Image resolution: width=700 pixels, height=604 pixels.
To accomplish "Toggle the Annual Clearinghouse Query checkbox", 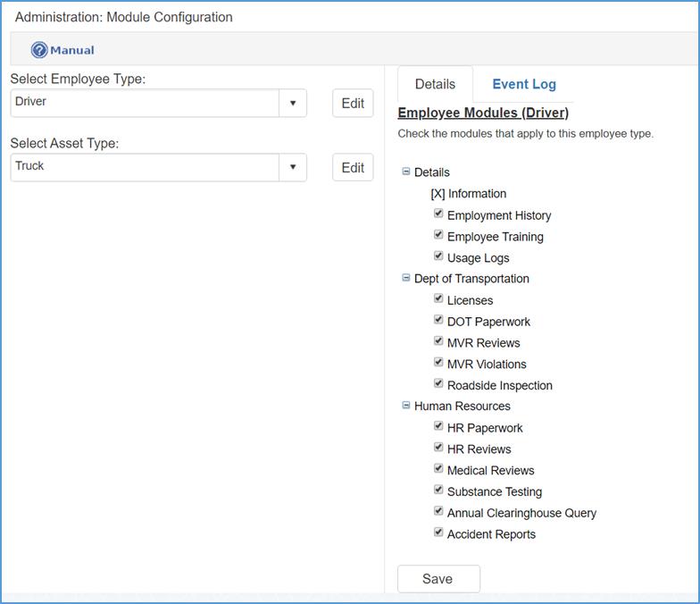I will [x=438, y=511].
